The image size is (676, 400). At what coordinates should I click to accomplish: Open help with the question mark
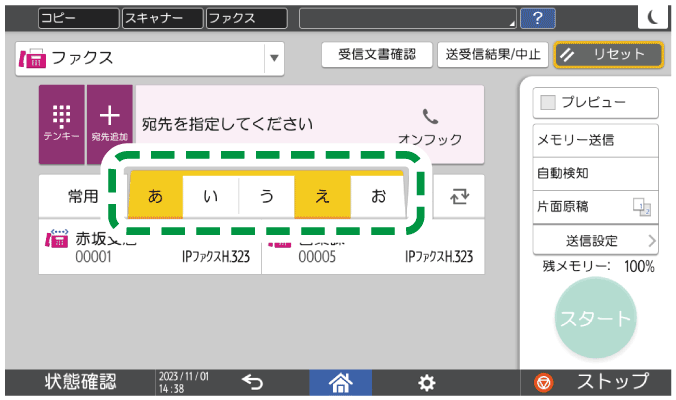point(537,19)
